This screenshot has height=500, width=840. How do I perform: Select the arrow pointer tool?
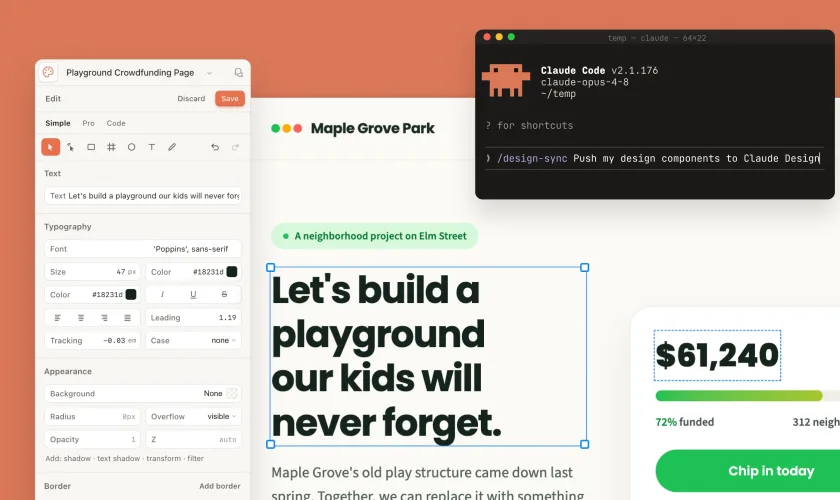tap(50, 147)
